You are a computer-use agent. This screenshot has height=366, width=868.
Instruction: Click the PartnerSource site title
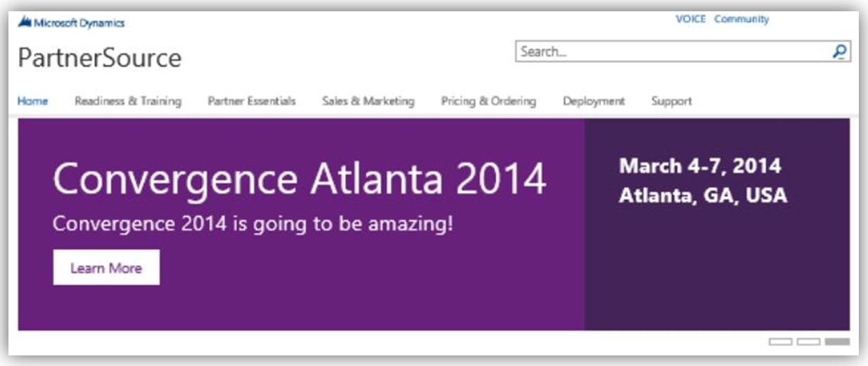point(100,58)
